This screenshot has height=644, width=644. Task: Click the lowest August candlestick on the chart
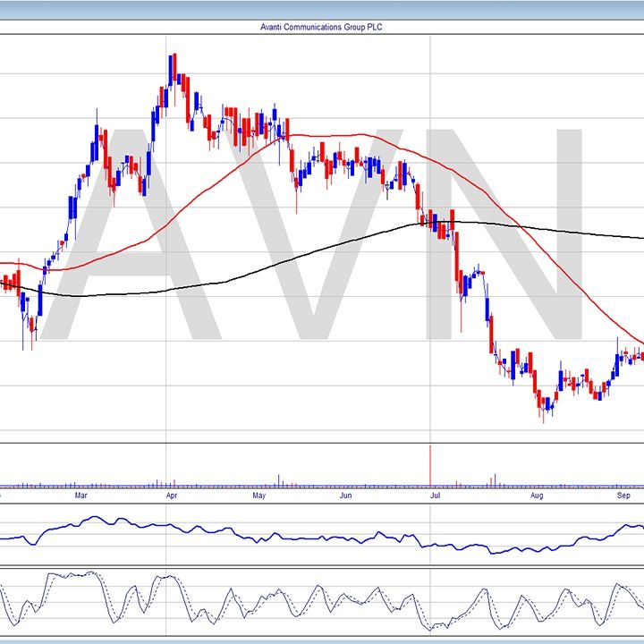point(542,410)
